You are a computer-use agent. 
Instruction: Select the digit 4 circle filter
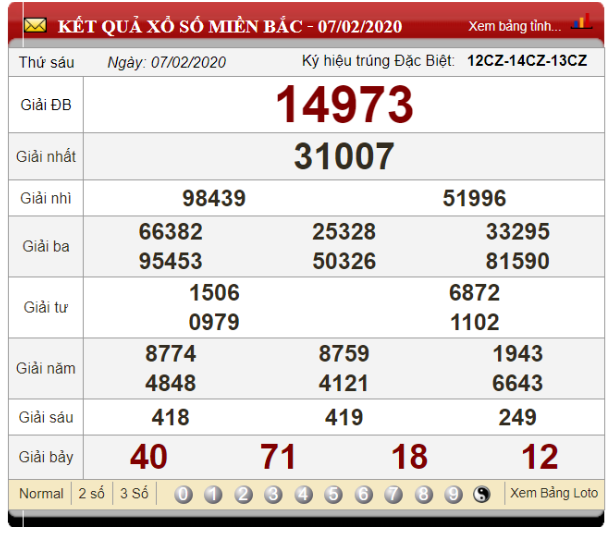pyautogui.click(x=303, y=494)
